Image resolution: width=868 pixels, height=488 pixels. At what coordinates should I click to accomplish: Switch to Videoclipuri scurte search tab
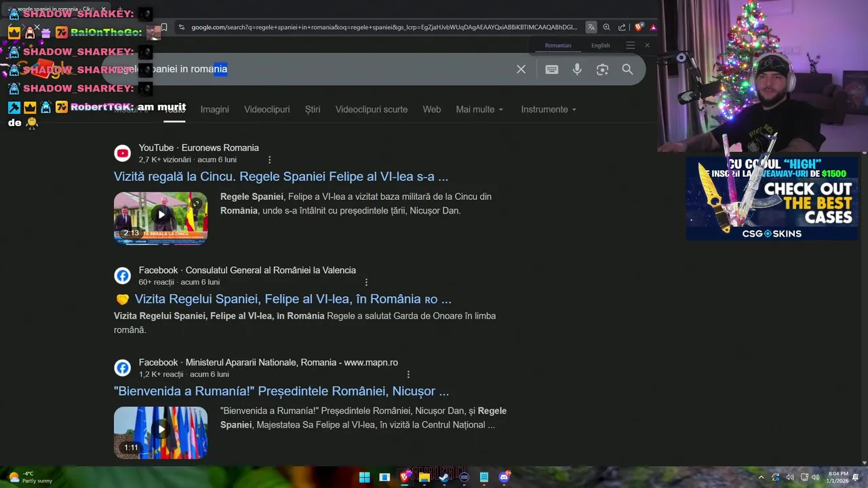pyautogui.click(x=372, y=109)
